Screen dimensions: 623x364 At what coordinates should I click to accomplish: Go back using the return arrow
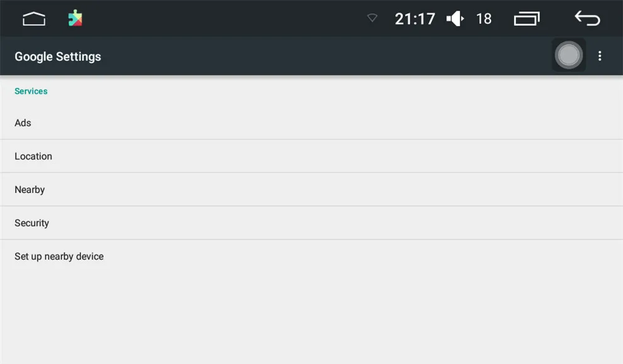[x=587, y=18]
